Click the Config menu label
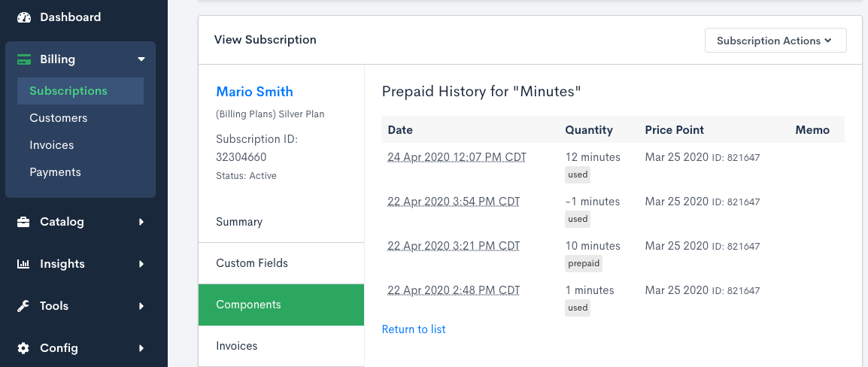 click(59, 348)
